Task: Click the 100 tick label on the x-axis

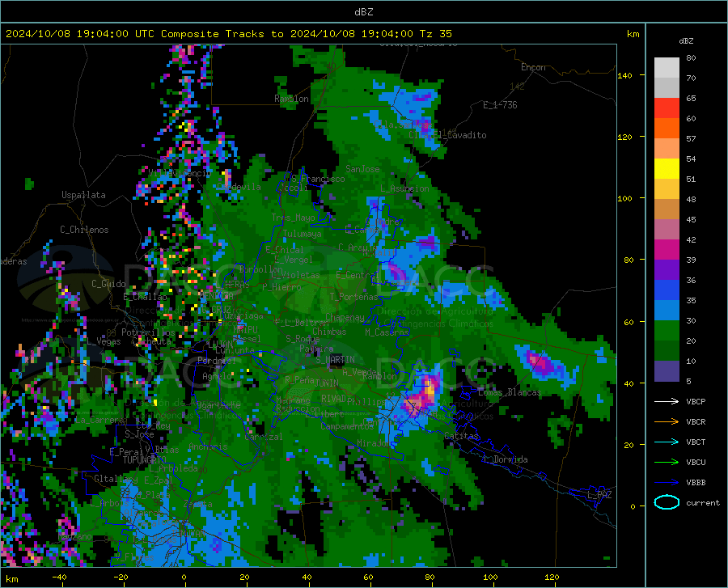Action: (x=490, y=577)
